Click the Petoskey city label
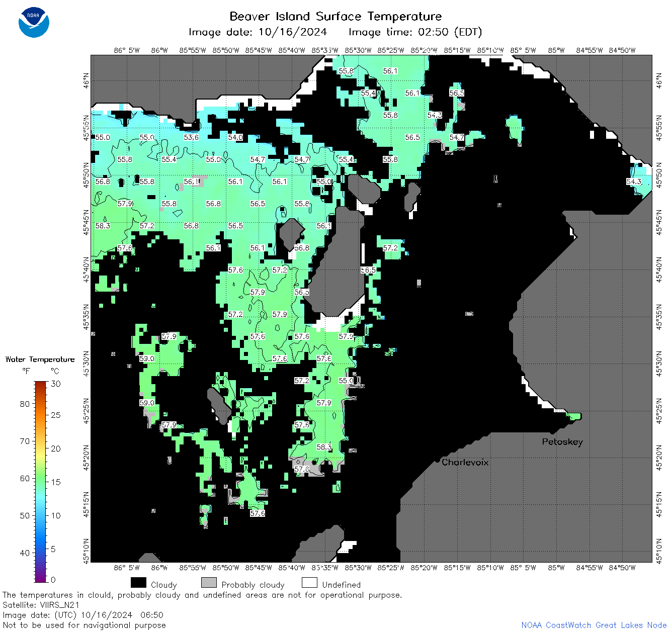Image resolution: width=672 pixels, height=633 pixels. pyautogui.click(x=562, y=442)
